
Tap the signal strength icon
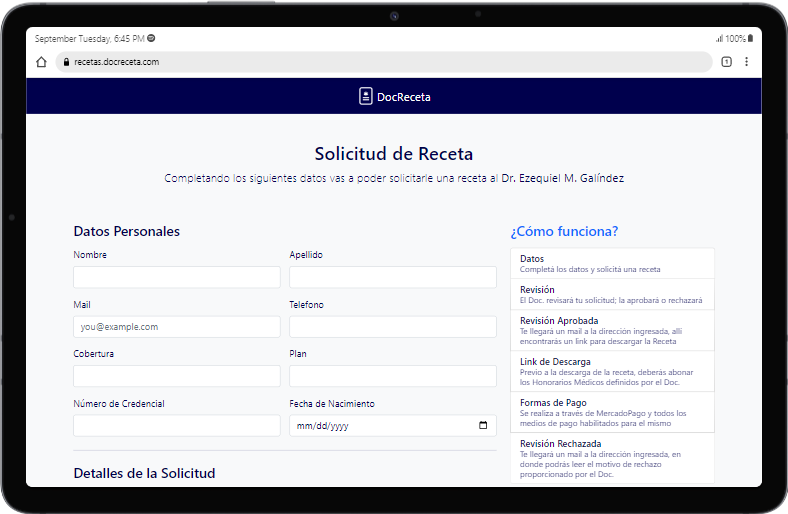tap(719, 38)
